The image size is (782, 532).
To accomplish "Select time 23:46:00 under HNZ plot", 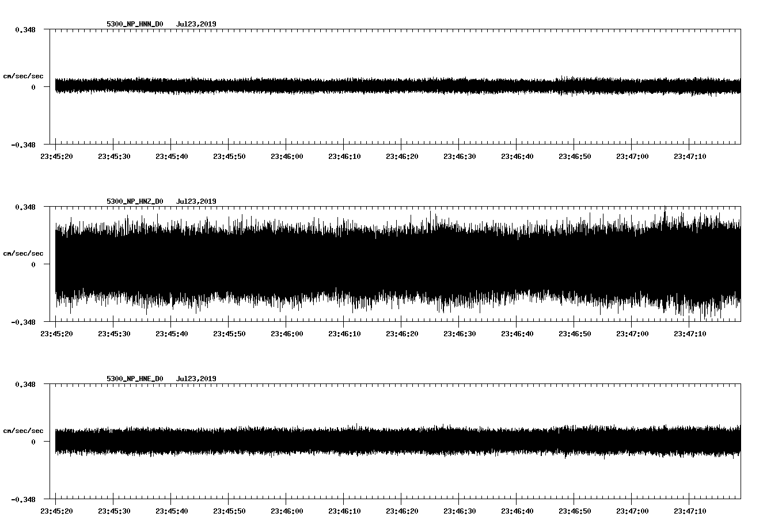I will point(287,334).
